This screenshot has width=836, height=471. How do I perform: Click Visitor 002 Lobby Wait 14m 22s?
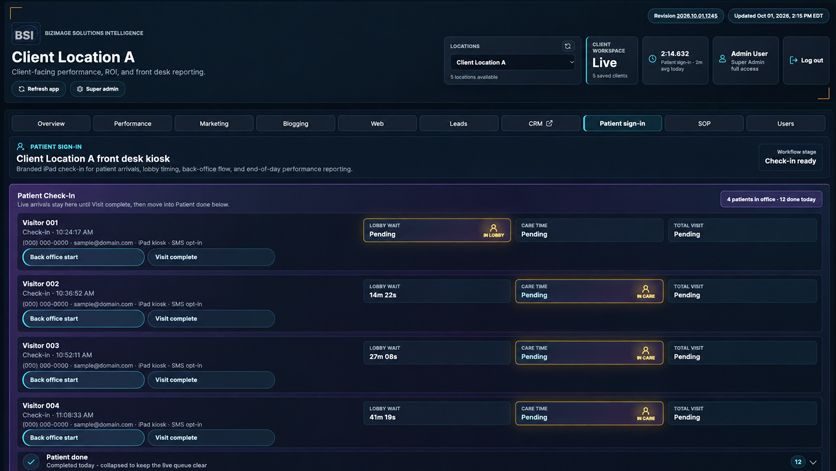437,291
